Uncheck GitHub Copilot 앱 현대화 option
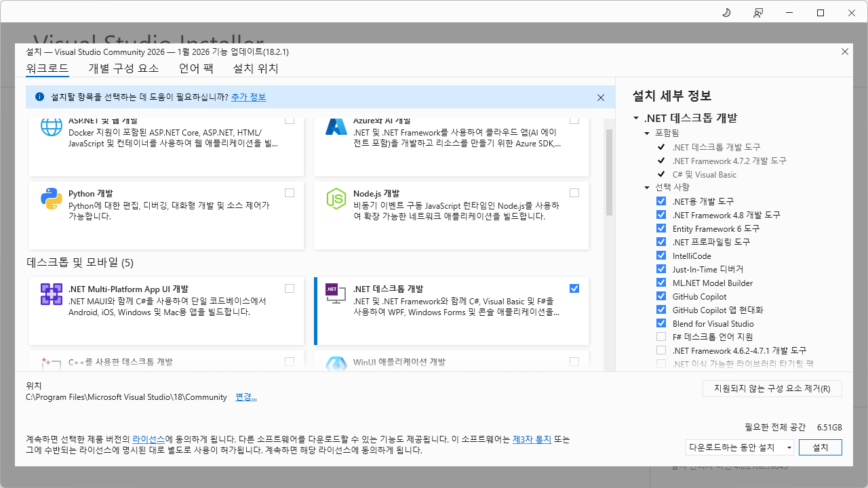Image resolution: width=868 pixels, height=488 pixels. 661,310
